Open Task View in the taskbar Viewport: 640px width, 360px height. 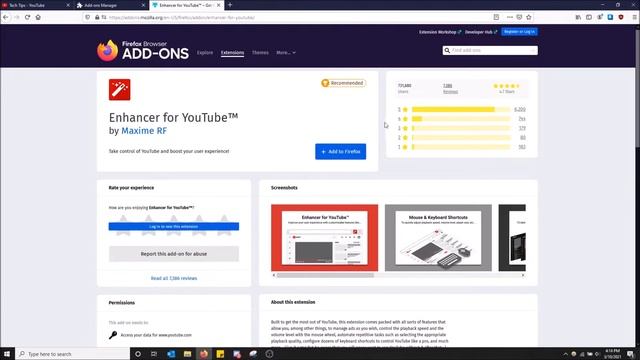pos(154,354)
